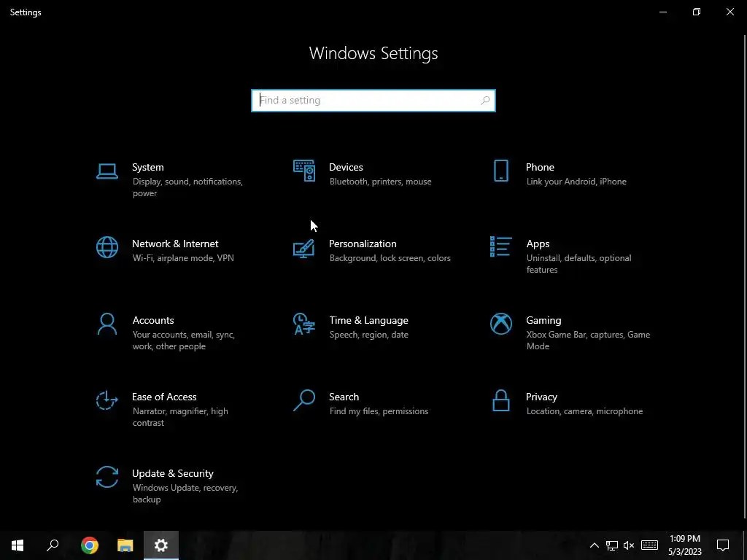The width and height of the screenshot is (747, 560).
Task: Click the taskbar search magnifier
Action: [53, 545]
